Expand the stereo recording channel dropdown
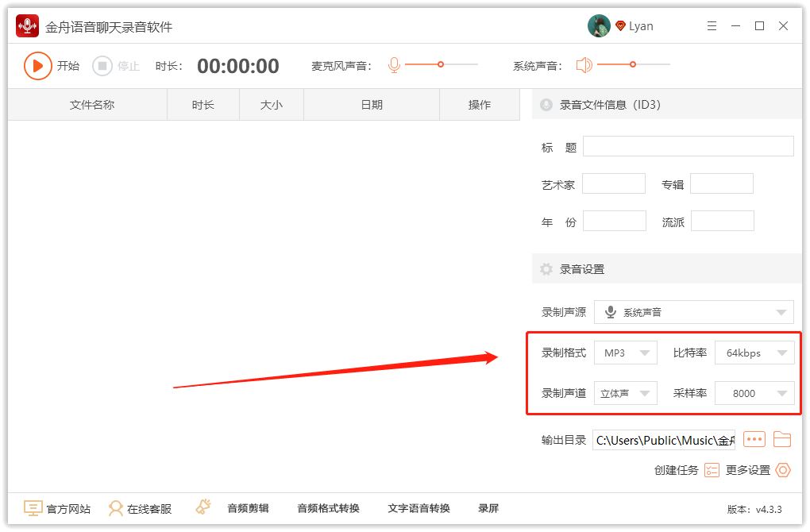The image size is (810, 532). (625, 393)
